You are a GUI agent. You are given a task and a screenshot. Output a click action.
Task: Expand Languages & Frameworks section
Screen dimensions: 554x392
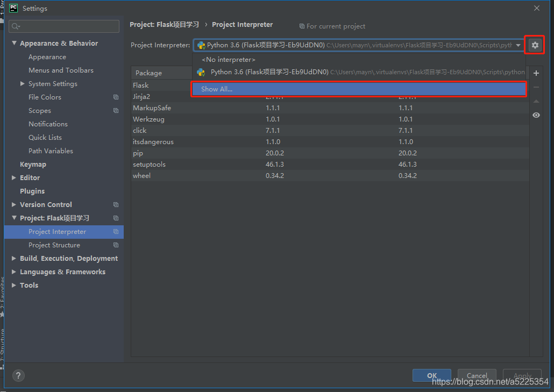tap(14, 272)
